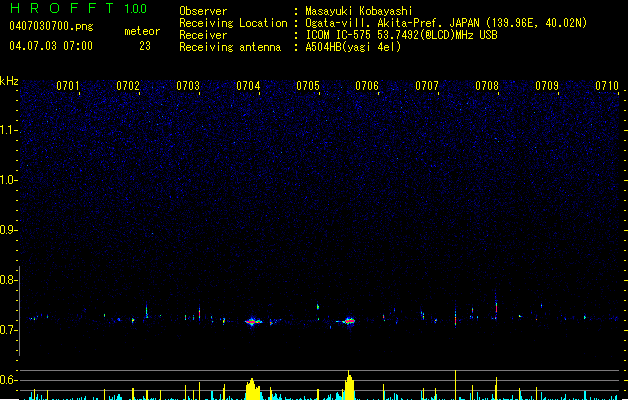
Task: Click the 0708 time marker
Action: [x=487, y=86]
